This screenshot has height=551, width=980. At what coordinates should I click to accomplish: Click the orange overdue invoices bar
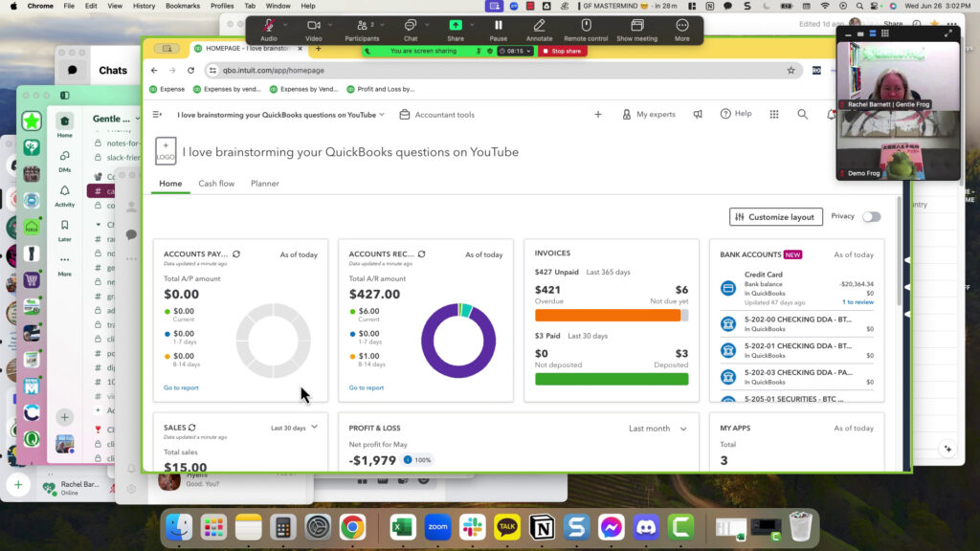(x=607, y=315)
